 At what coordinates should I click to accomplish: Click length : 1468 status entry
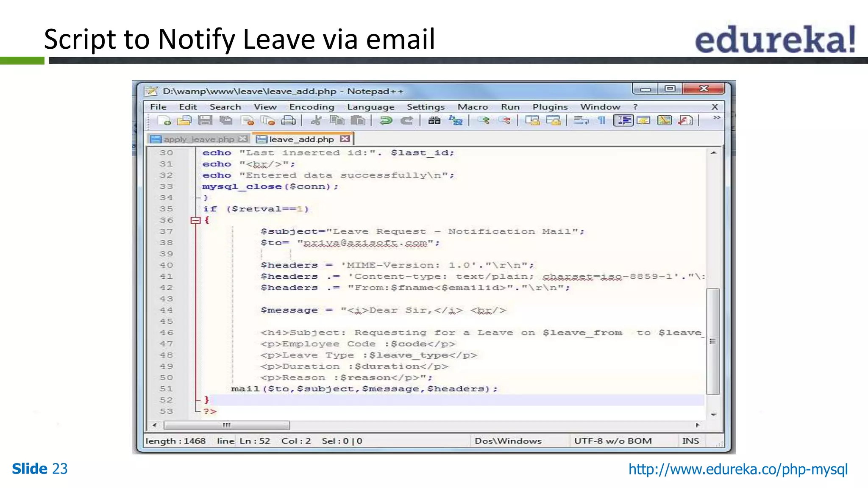[175, 441]
